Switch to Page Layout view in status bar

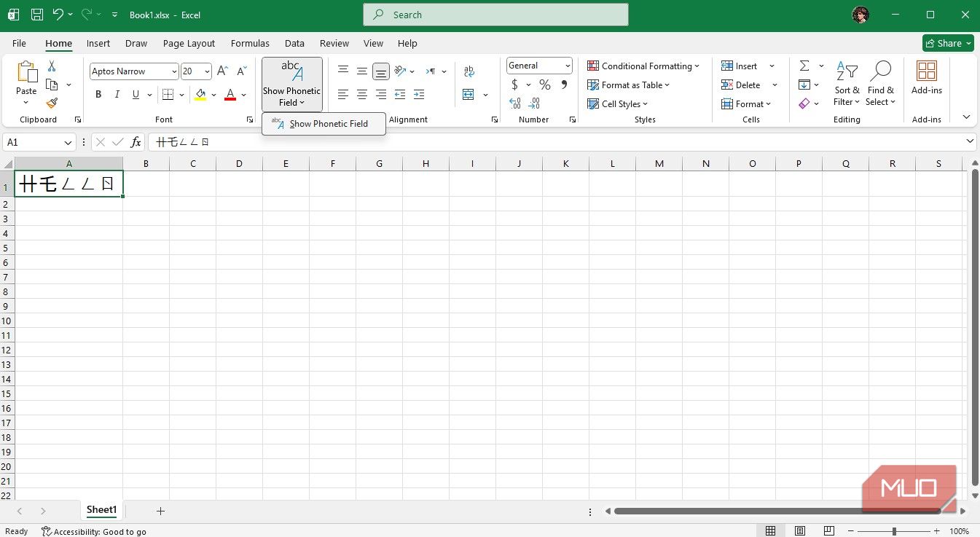(800, 531)
